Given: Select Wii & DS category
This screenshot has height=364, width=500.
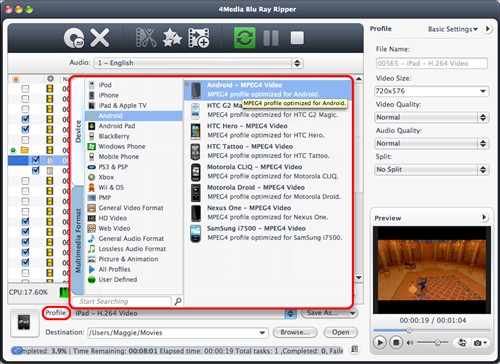Looking at the screenshot, I should (133, 188).
